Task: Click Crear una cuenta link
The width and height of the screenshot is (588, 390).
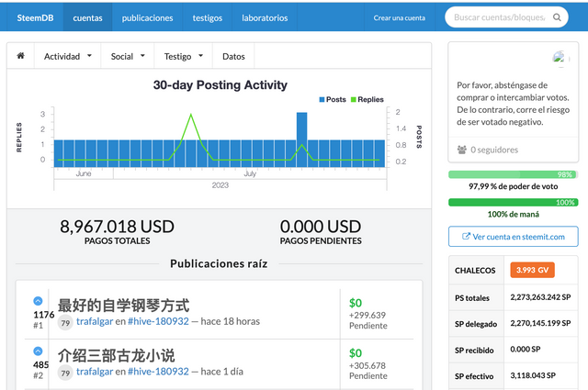Action: pyautogui.click(x=400, y=17)
